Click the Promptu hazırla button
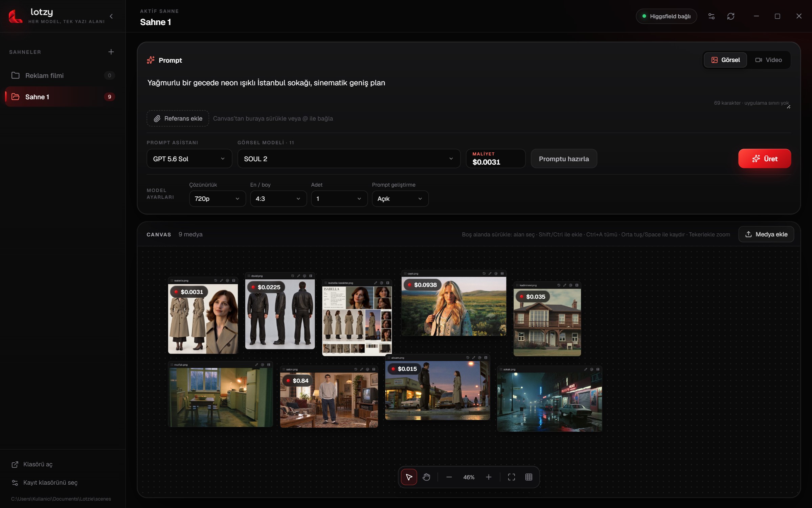 [564, 158]
